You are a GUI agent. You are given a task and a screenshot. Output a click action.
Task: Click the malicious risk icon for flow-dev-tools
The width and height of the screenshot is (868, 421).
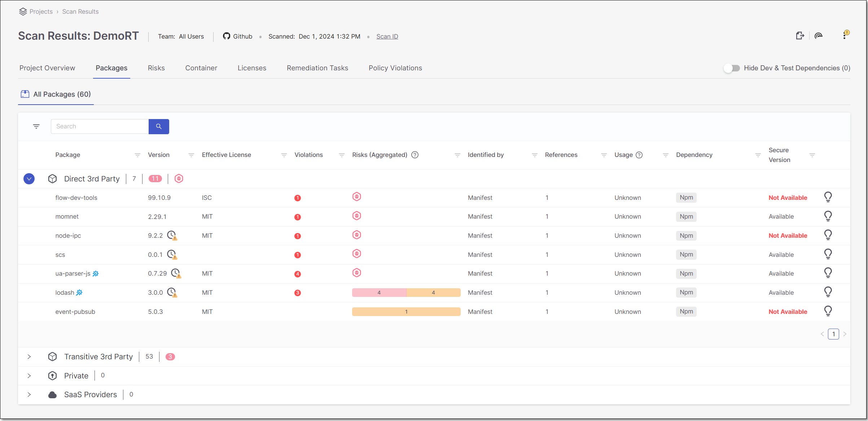[356, 197]
